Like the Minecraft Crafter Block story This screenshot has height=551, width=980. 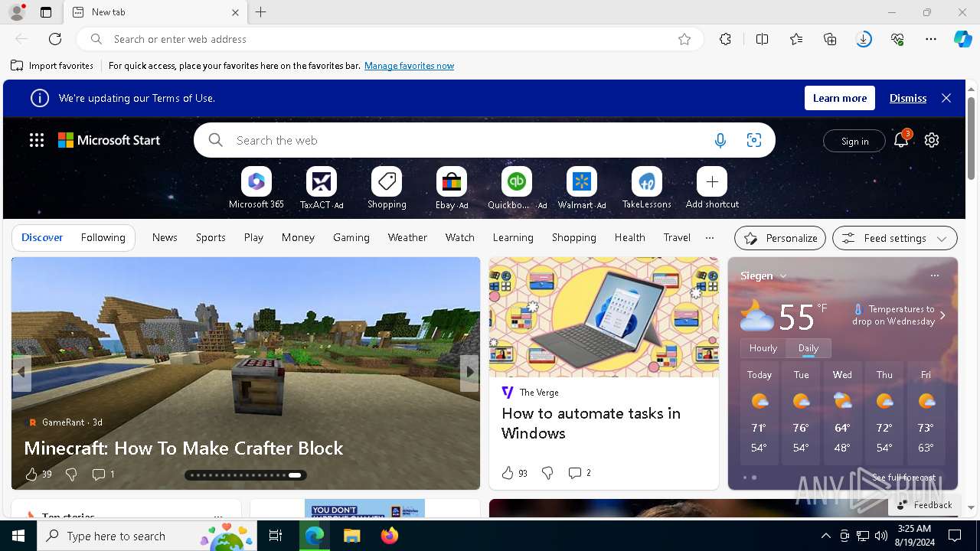click(31, 474)
